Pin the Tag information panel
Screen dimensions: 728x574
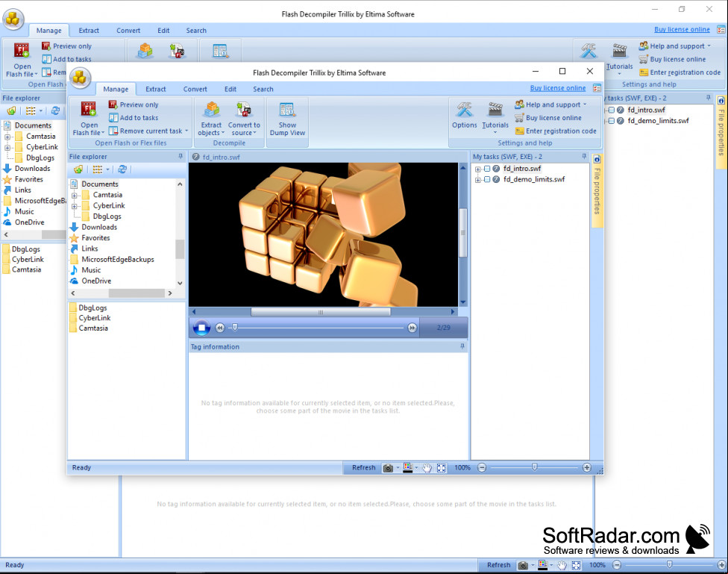click(462, 346)
